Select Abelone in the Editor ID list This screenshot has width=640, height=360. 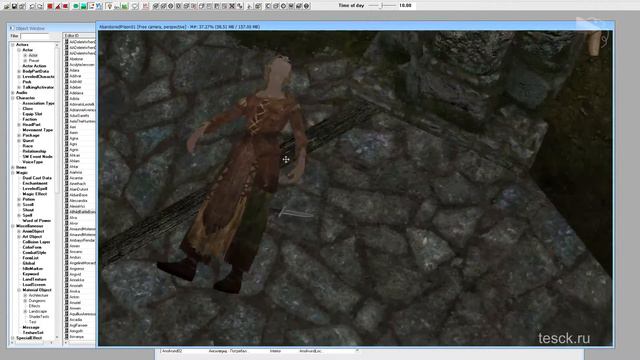click(x=76, y=59)
